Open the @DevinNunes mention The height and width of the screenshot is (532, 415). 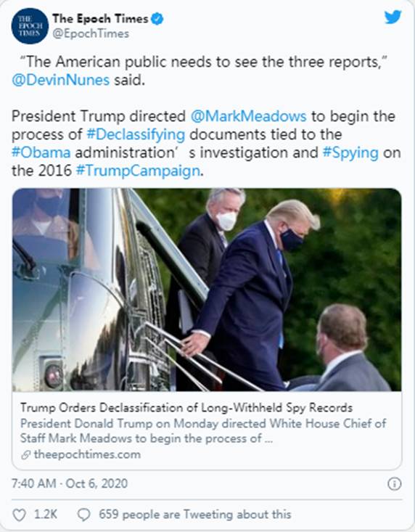point(61,81)
